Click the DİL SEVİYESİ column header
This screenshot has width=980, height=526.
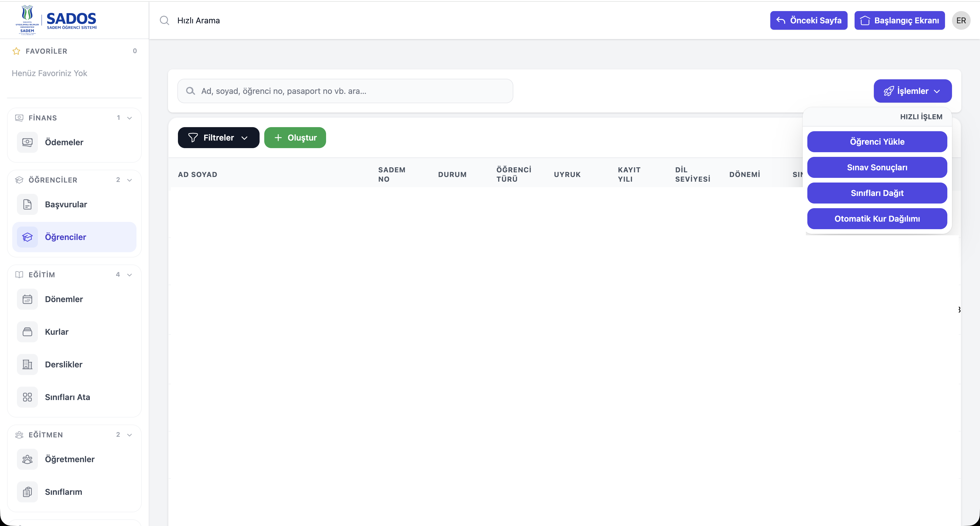click(692, 175)
